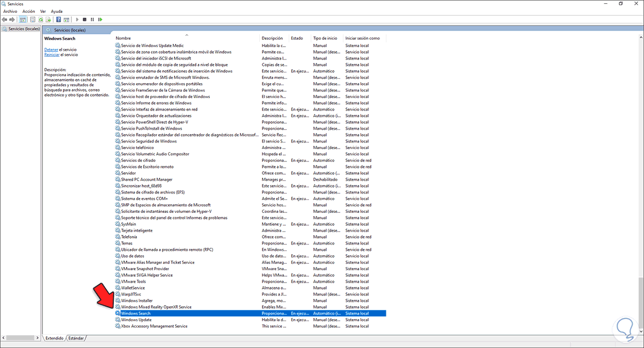Click the Deshabilitado startup type cell
The height and width of the screenshot is (348, 644).
326,180
